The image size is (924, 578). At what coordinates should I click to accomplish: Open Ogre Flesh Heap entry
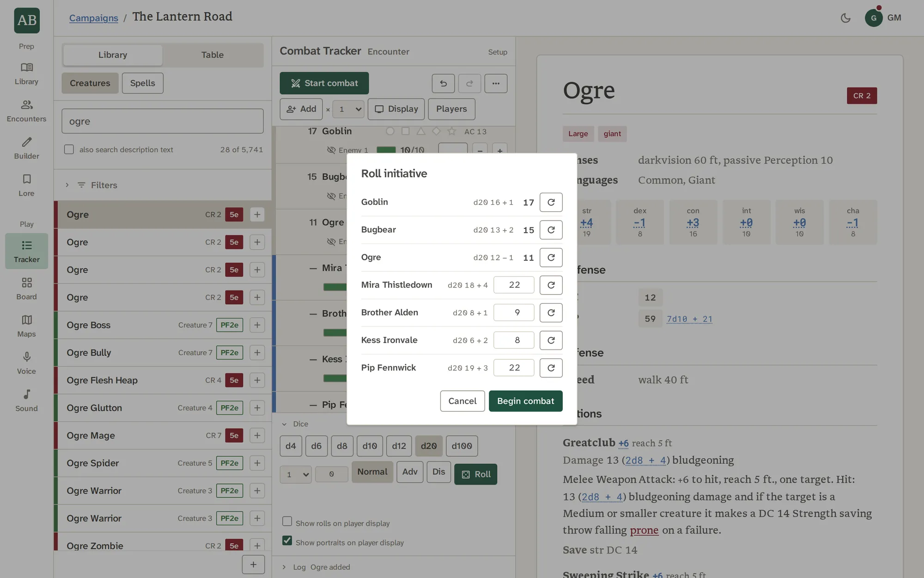coord(163,380)
